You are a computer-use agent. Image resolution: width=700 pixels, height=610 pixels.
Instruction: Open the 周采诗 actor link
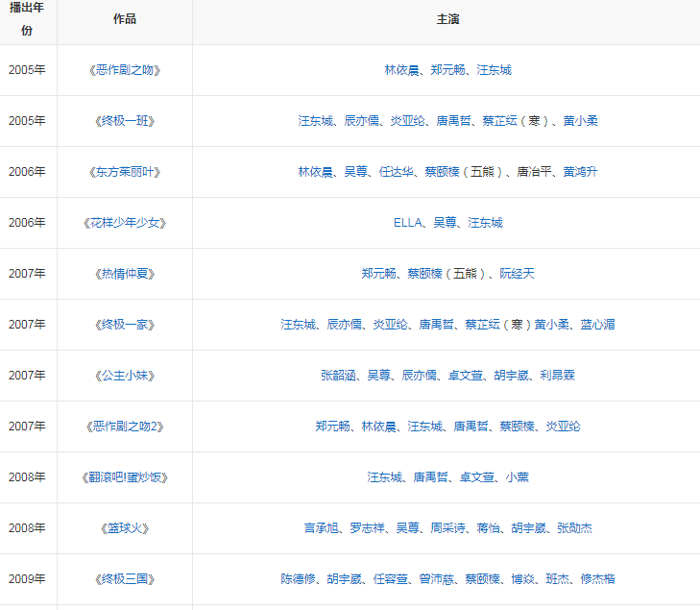(x=447, y=528)
